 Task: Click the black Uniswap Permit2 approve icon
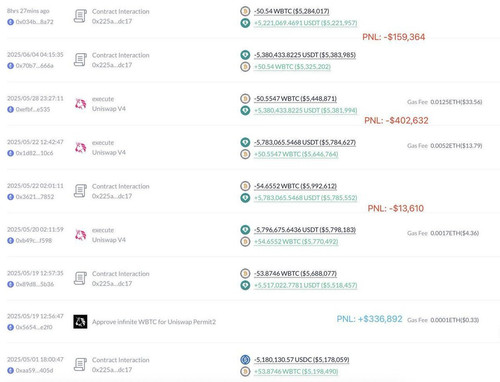click(x=80, y=322)
